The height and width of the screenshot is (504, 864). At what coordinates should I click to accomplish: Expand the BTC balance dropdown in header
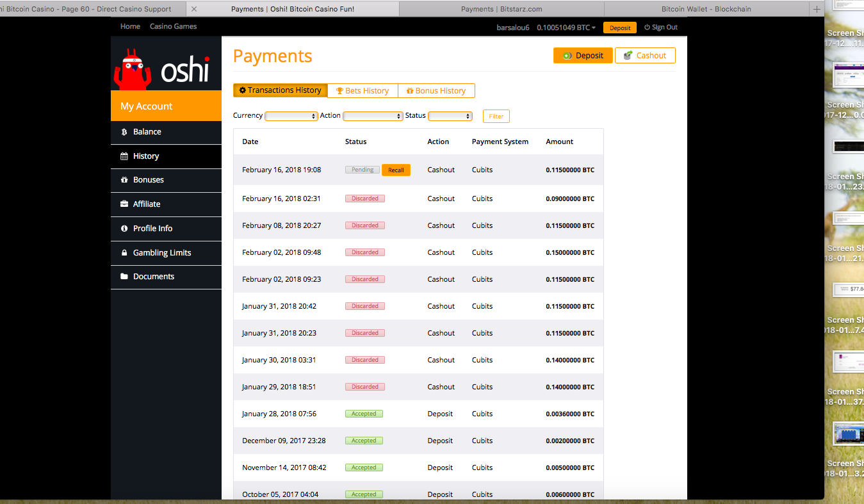pyautogui.click(x=567, y=28)
